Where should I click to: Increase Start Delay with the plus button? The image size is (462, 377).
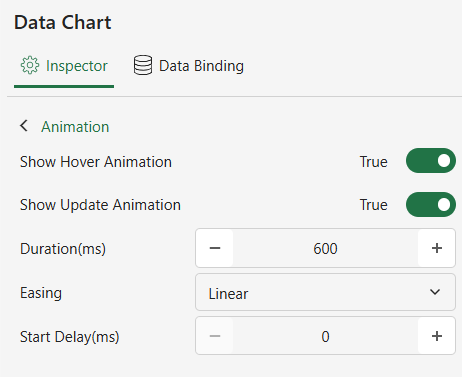coord(437,336)
